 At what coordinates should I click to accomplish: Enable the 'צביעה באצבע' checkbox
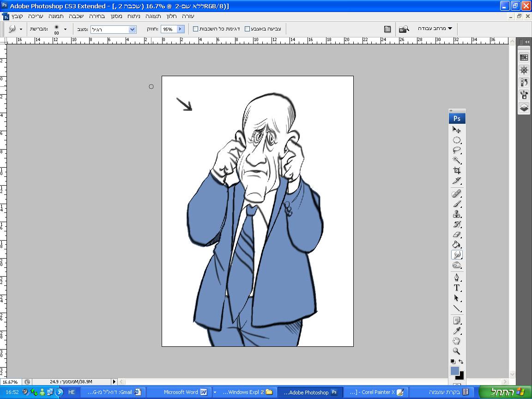point(247,29)
